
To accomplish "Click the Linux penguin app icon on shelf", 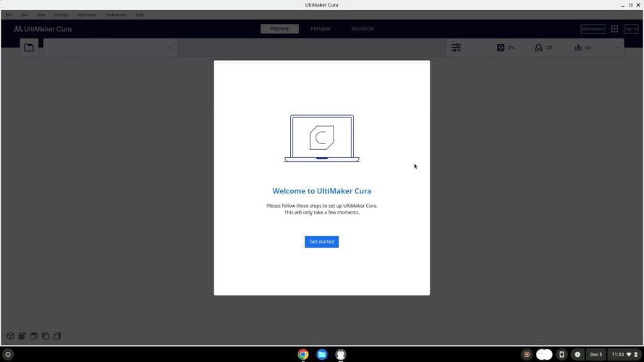I will (x=341, y=354).
